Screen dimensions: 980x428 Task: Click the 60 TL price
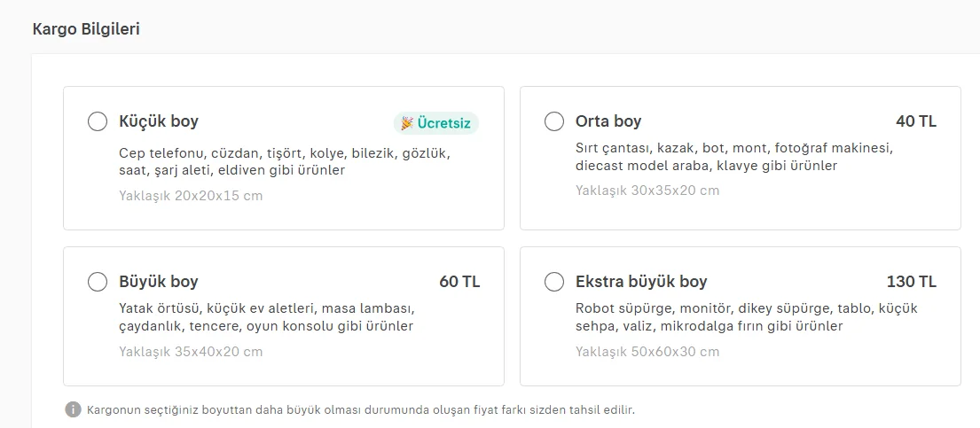[x=459, y=282]
